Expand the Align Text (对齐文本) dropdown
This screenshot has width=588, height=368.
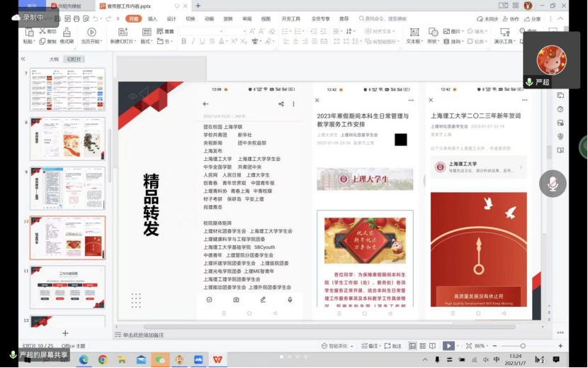pos(380,31)
